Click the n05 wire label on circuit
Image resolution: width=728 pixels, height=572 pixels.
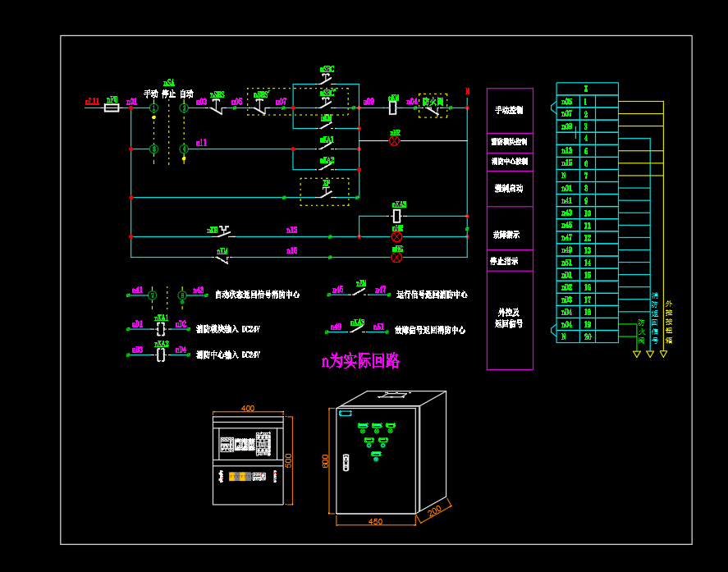(237, 101)
